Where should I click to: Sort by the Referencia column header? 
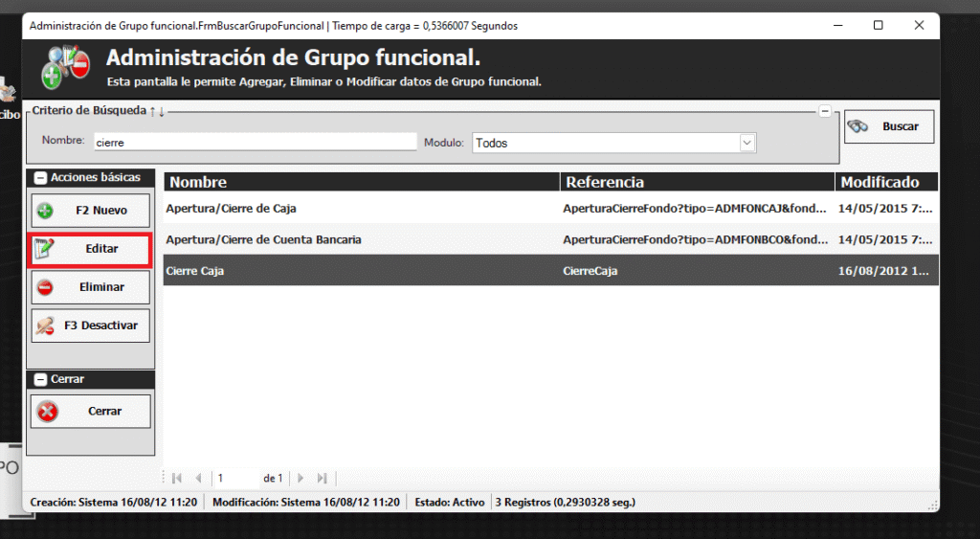pyautogui.click(x=697, y=182)
